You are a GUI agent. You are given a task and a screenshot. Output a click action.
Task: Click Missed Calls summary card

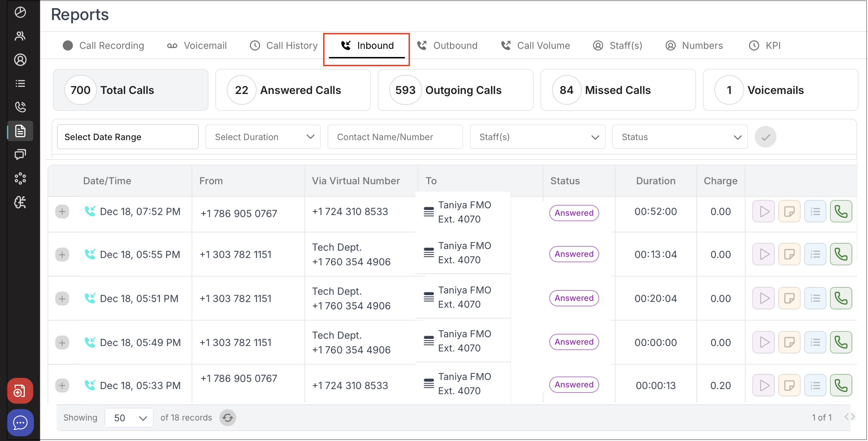[618, 90]
